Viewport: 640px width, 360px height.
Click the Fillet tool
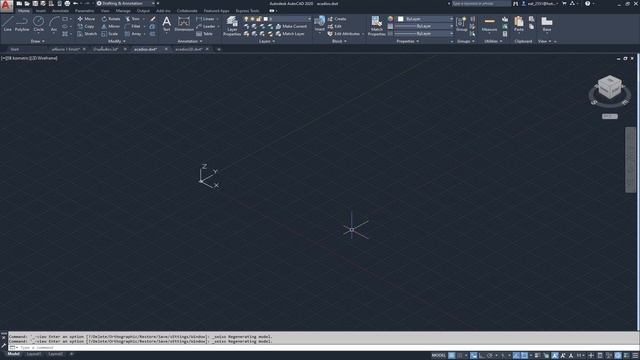(133, 26)
